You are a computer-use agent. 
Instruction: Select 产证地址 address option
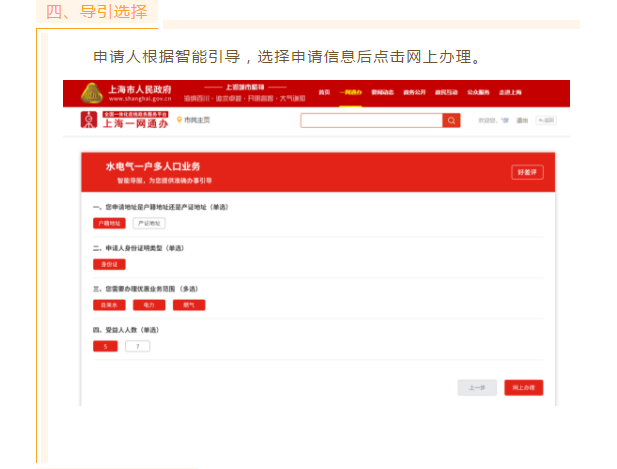click(x=148, y=223)
